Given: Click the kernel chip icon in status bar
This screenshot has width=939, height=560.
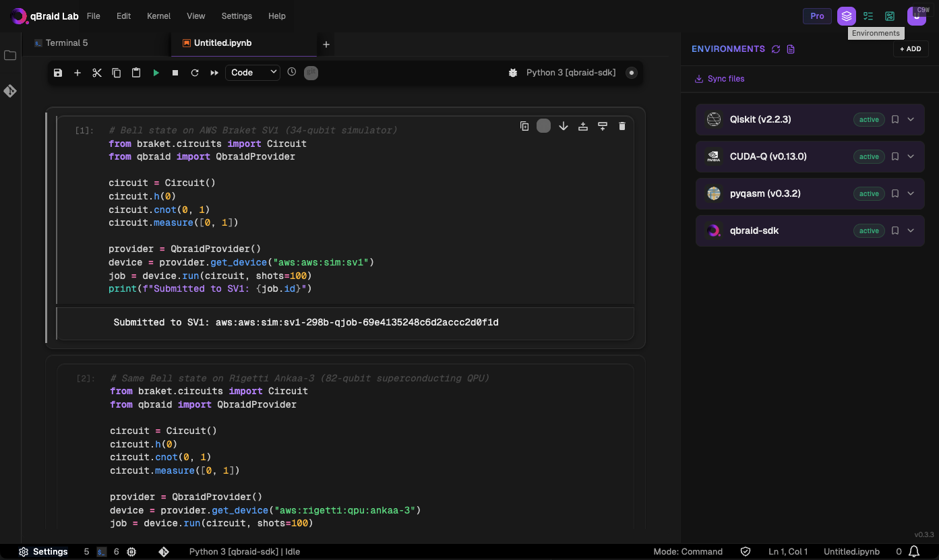Looking at the screenshot, I should (x=131, y=551).
